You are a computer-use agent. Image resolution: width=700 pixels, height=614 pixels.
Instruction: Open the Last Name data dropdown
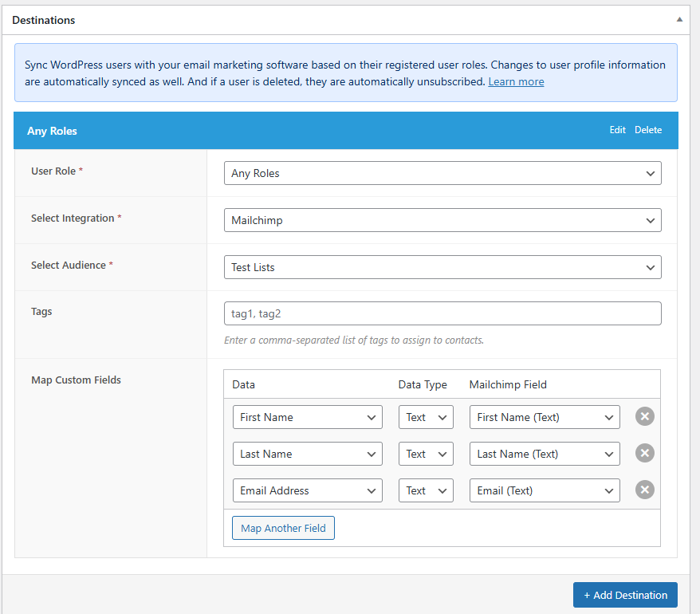pyautogui.click(x=307, y=453)
